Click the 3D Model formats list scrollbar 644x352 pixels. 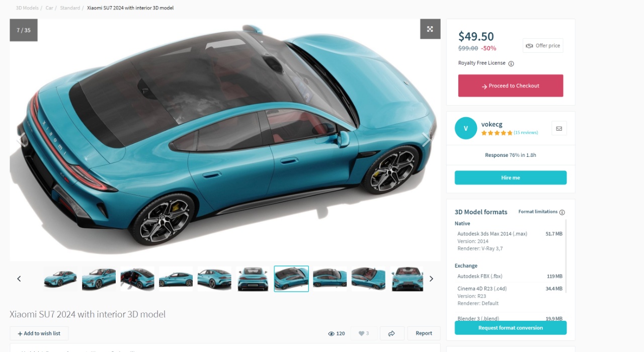point(566,256)
